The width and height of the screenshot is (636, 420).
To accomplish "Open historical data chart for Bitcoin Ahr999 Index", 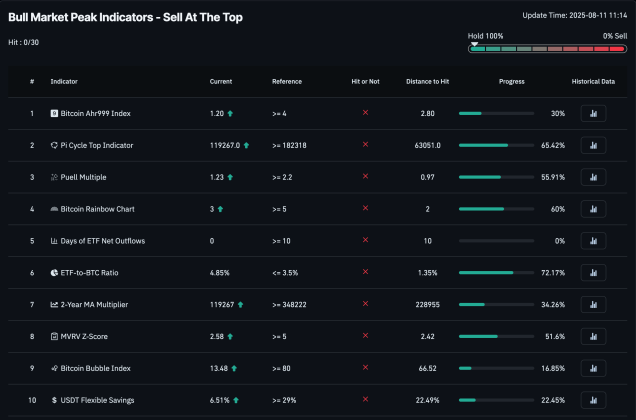I will tap(593, 113).
